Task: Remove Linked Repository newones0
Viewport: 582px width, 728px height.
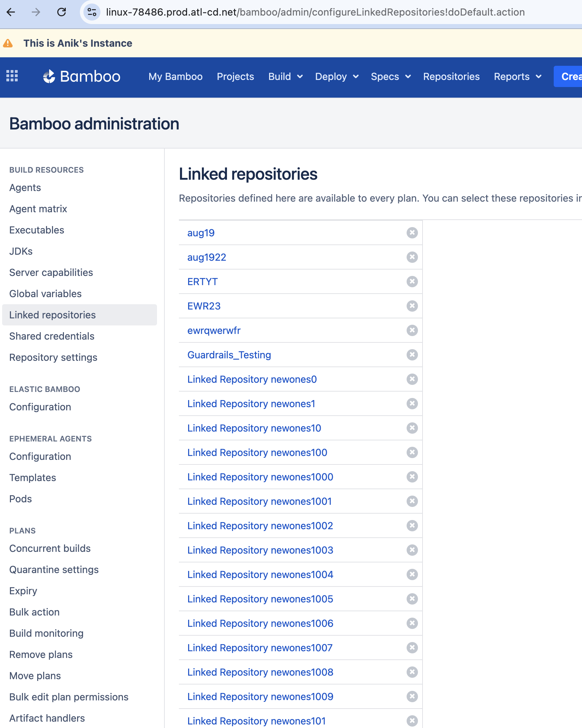Action: (412, 379)
